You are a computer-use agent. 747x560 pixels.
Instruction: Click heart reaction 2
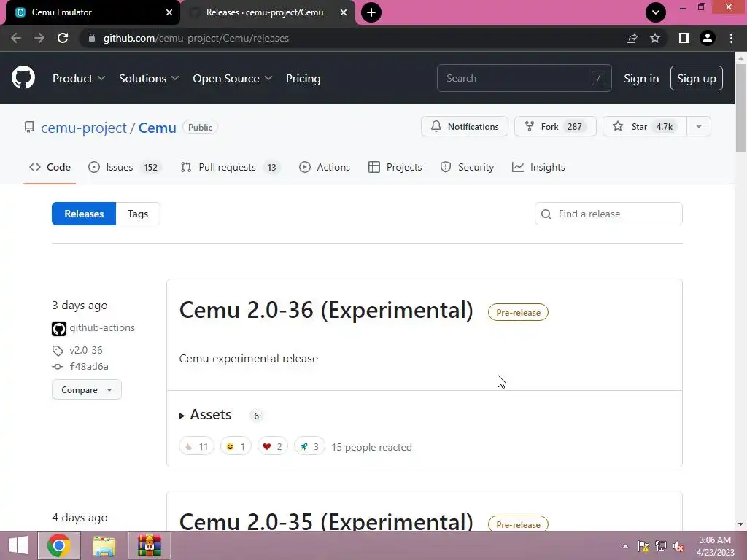click(273, 447)
